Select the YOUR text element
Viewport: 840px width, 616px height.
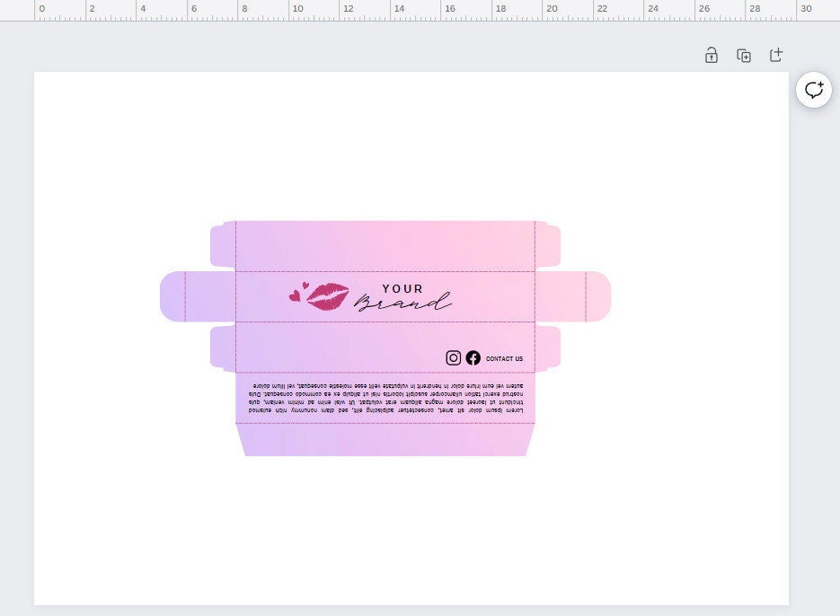point(402,288)
